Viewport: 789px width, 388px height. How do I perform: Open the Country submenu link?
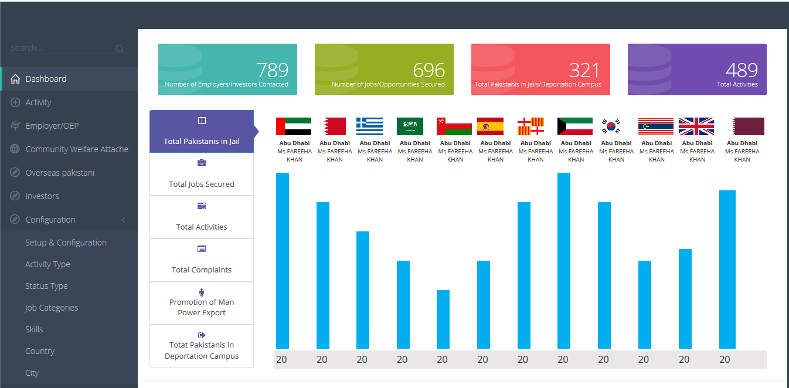[40, 351]
